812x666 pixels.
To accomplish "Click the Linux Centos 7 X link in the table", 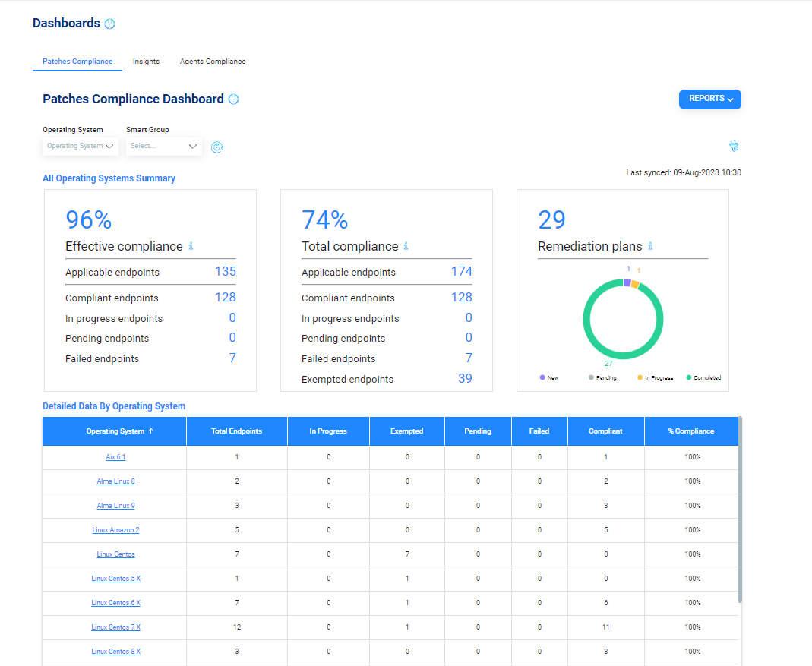I will pos(115,627).
